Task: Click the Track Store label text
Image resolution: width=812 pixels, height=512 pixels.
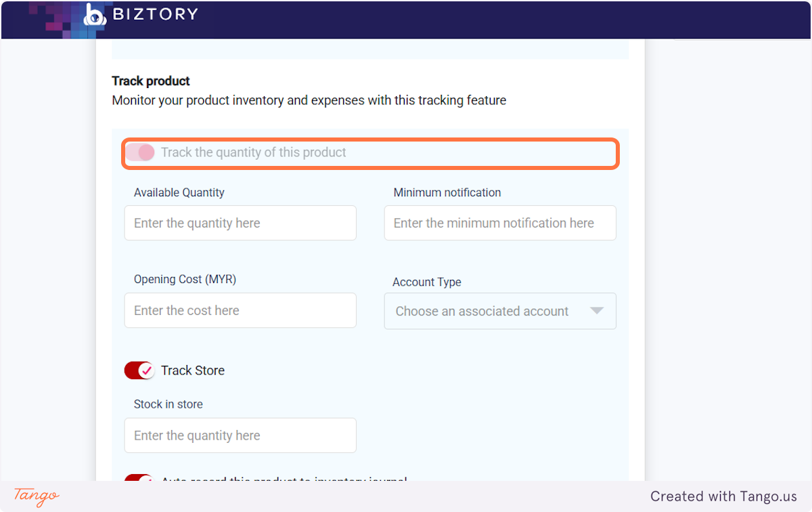Action: 193,370
